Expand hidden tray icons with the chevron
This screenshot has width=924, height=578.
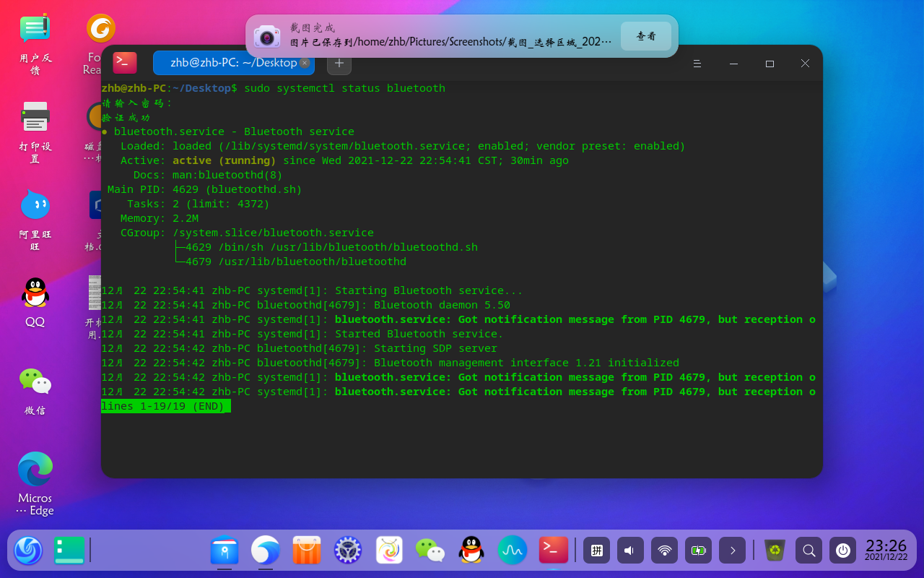(732, 550)
